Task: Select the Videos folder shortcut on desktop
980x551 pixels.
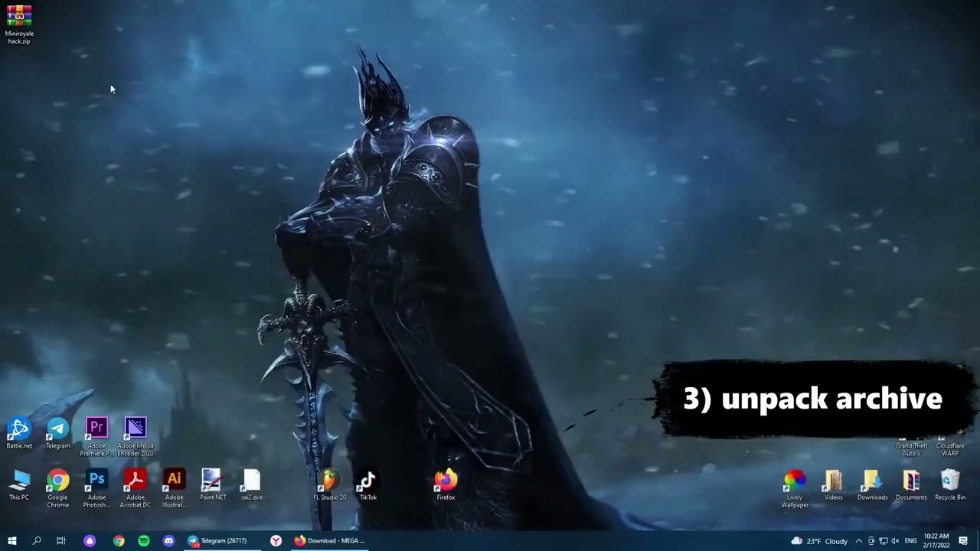Action: click(x=834, y=485)
